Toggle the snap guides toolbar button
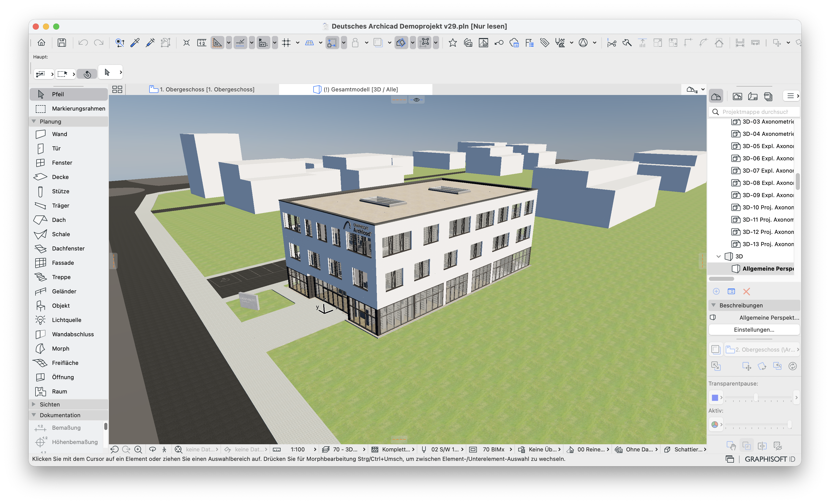Viewport: 830px width, 504px height. pos(240,43)
